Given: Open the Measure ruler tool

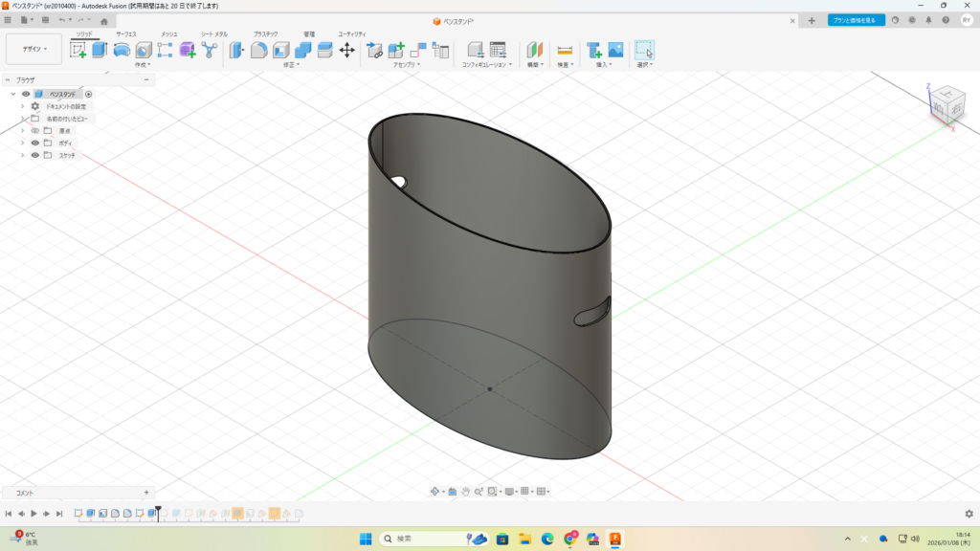Looking at the screenshot, I should [565, 50].
